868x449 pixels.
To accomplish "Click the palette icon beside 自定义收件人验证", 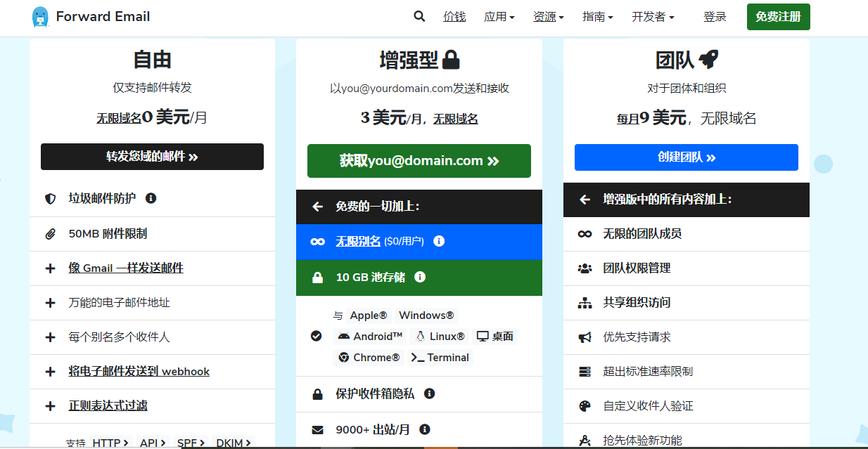I will 585,406.
